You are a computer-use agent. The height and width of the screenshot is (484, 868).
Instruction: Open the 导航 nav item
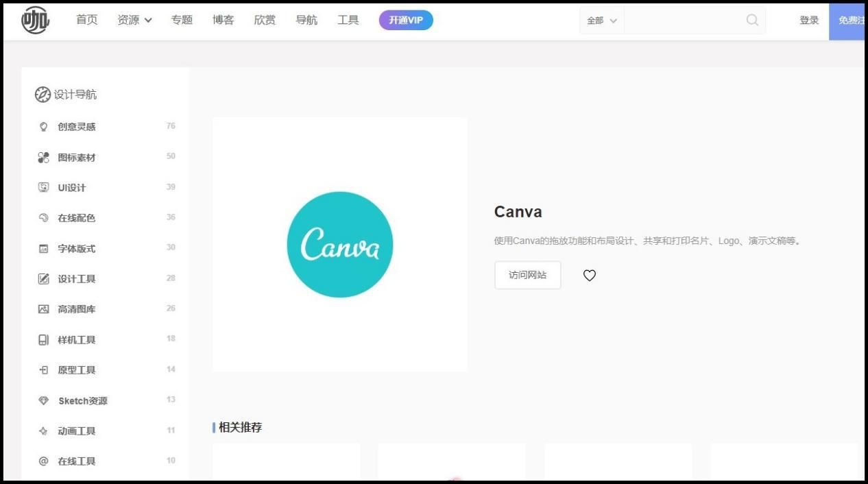point(306,20)
